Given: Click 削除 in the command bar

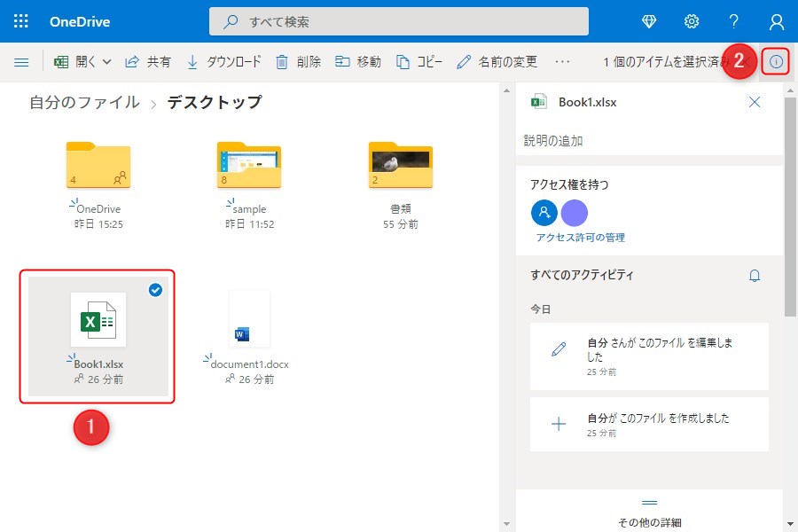Looking at the screenshot, I should 298,62.
